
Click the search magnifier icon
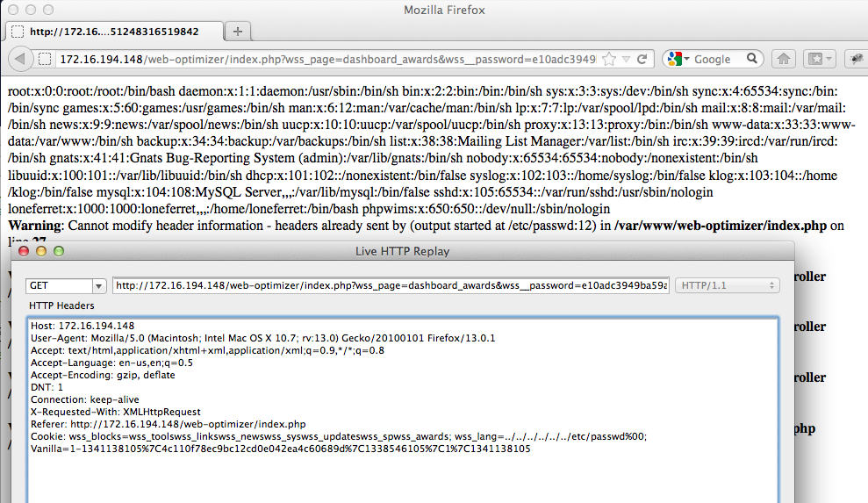(x=751, y=58)
